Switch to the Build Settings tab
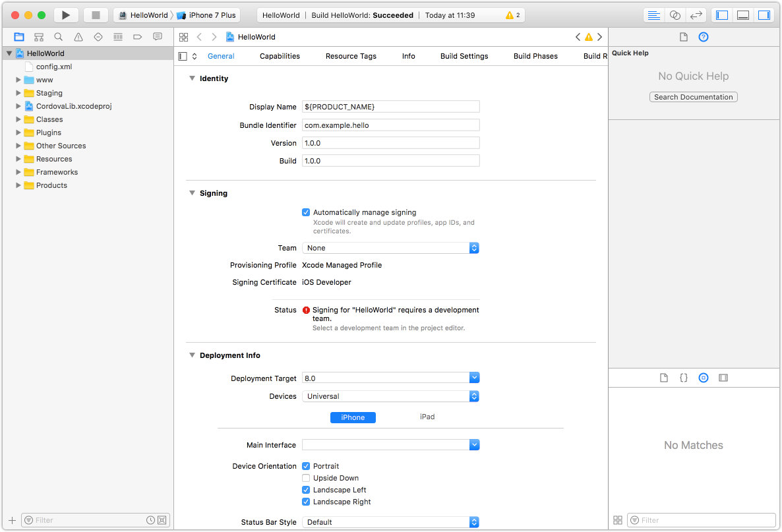782x532 pixels. (x=464, y=56)
